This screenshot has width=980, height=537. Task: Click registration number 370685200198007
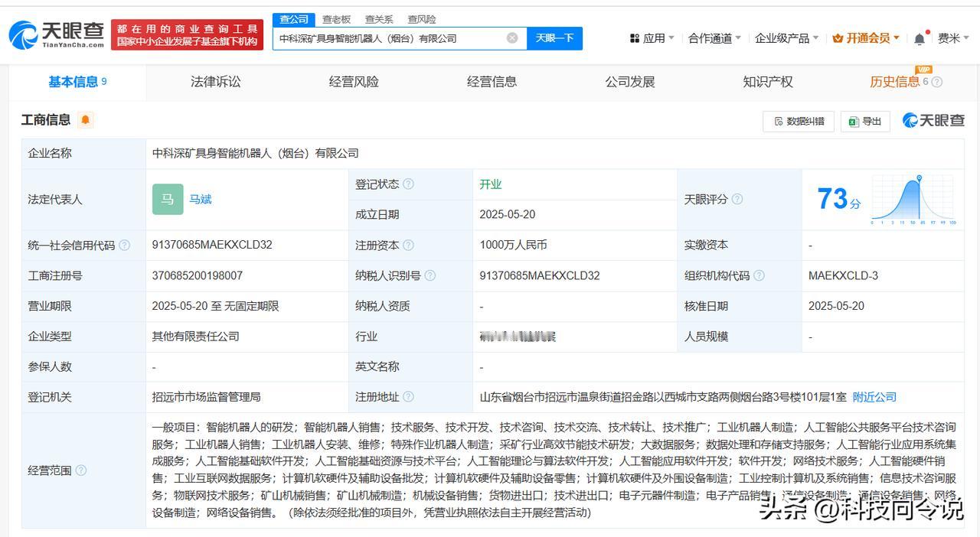pyautogui.click(x=198, y=275)
